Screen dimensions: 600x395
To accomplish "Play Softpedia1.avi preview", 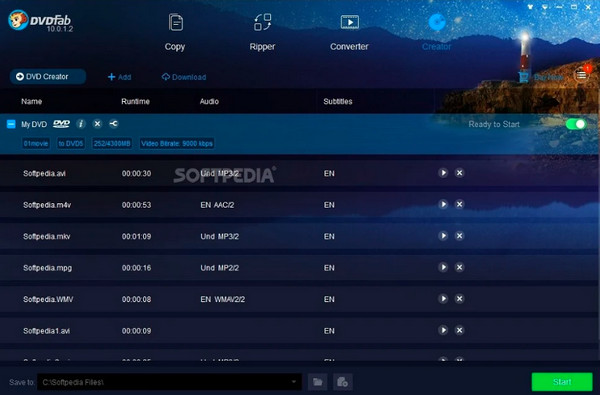I will tap(443, 330).
